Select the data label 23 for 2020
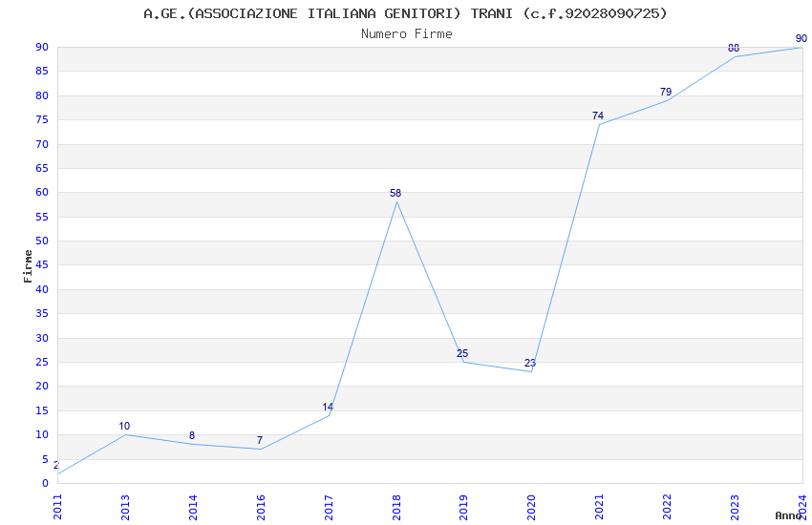 (x=530, y=363)
